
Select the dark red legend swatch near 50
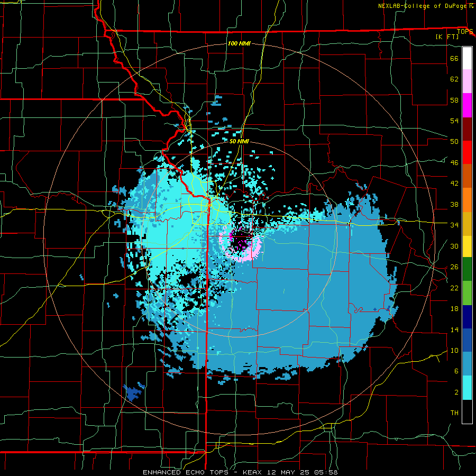467,129
